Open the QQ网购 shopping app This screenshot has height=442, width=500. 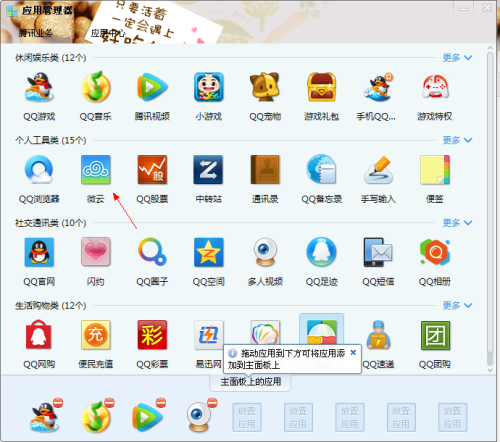pos(39,335)
